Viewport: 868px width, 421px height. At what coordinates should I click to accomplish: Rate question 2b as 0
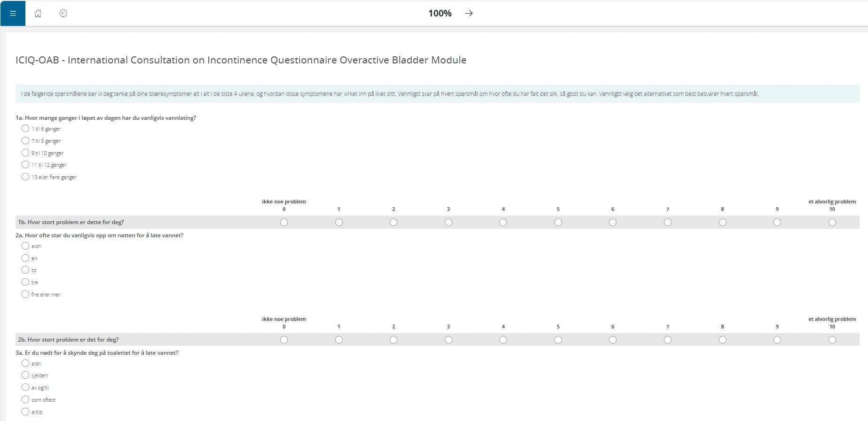coord(284,340)
